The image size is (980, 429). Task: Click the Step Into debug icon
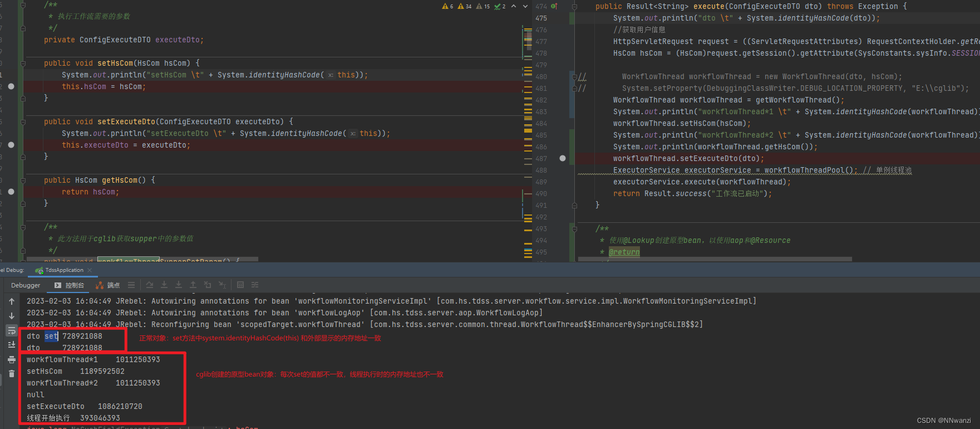click(164, 285)
